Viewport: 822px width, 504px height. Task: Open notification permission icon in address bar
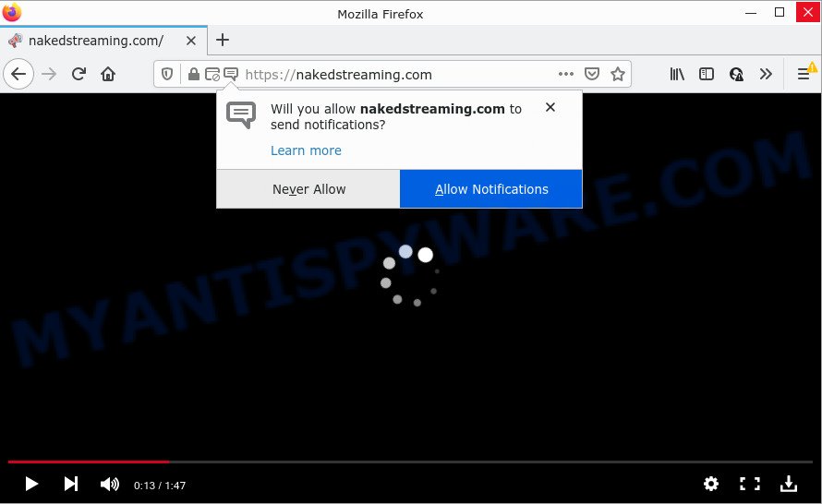(231, 74)
